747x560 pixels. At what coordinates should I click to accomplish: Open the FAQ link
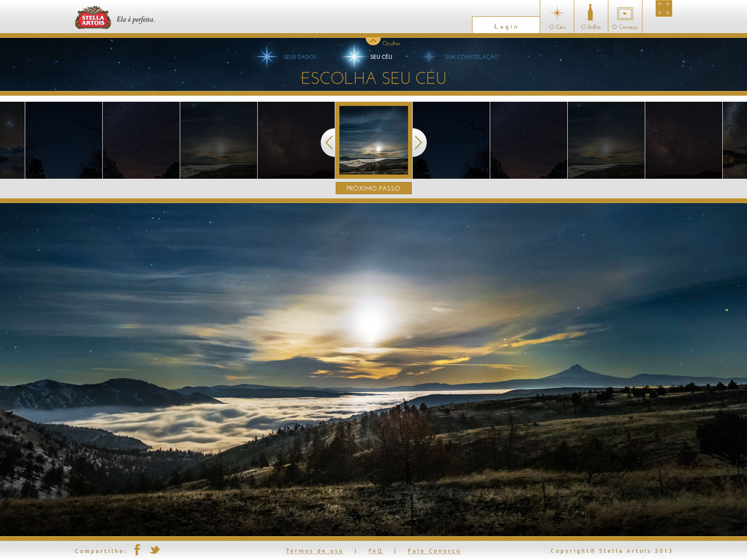click(375, 551)
